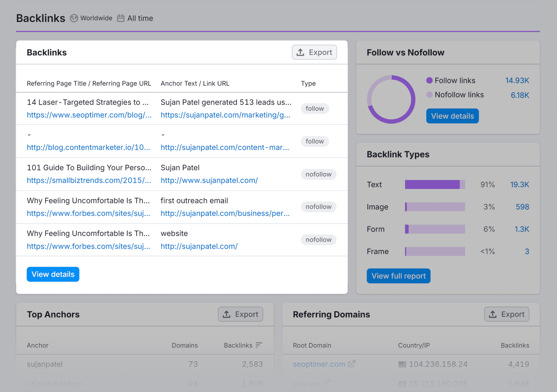Click the nofollow tag on the Sujan Patel row

pos(318,174)
